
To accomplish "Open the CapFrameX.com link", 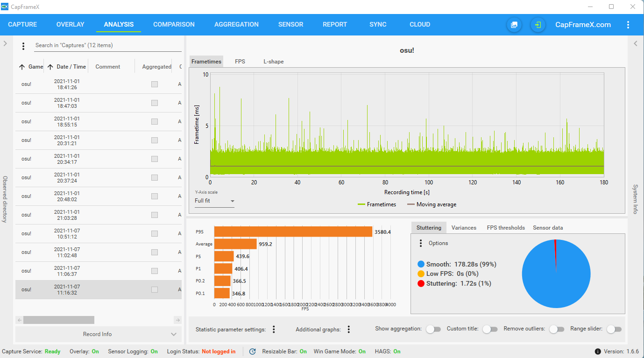I will click(583, 25).
